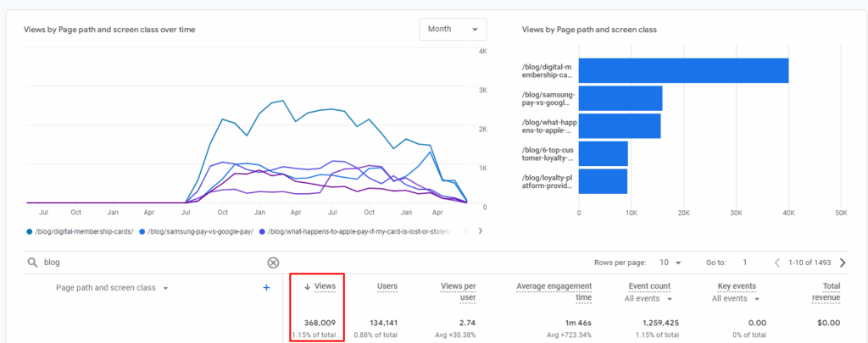Click the loyalty-platform-provider bar in chart
Screen dimensions: 868x343
point(603,181)
